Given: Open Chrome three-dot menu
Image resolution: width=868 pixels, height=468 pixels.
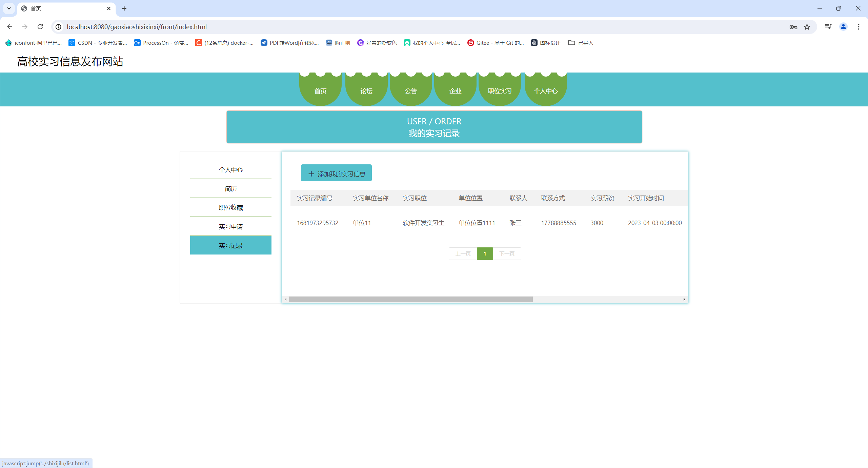Looking at the screenshot, I should (x=859, y=27).
